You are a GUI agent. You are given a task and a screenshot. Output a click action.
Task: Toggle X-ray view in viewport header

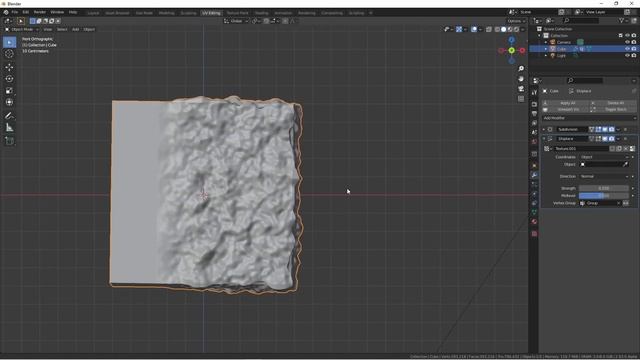[489, 29]
